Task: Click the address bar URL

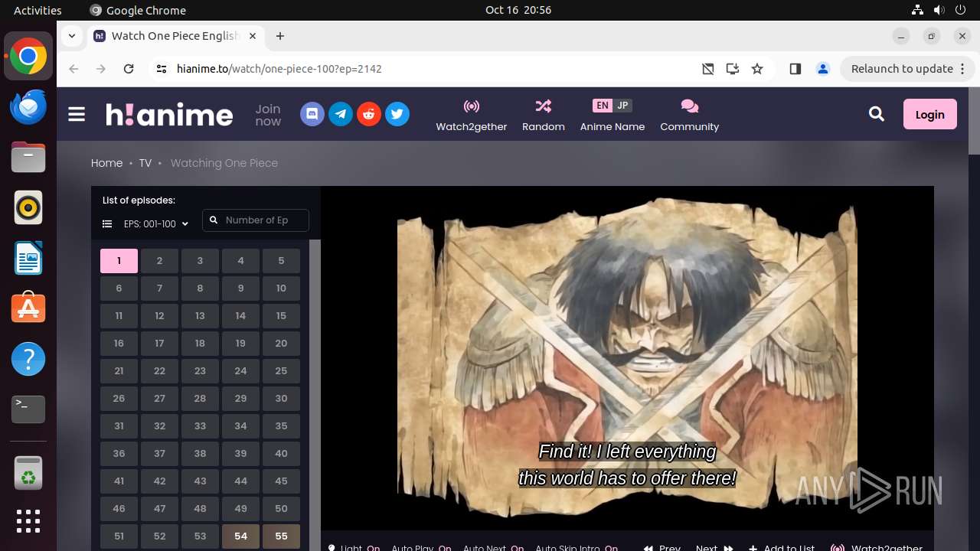Action: click(x=279, y=69)
